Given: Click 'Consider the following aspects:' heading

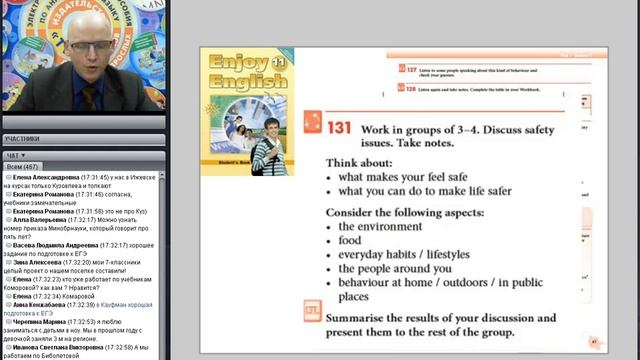Looking at the screenshot, I should tap(405, 212).
